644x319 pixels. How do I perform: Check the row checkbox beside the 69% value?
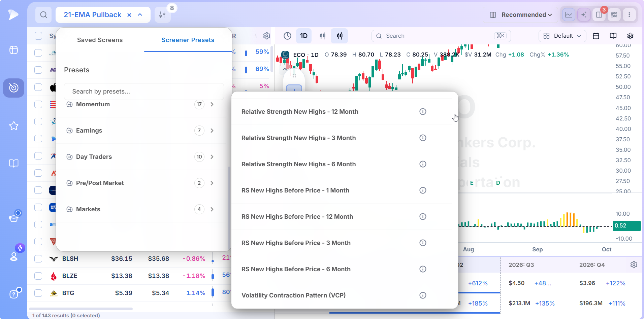click(38, 70)
